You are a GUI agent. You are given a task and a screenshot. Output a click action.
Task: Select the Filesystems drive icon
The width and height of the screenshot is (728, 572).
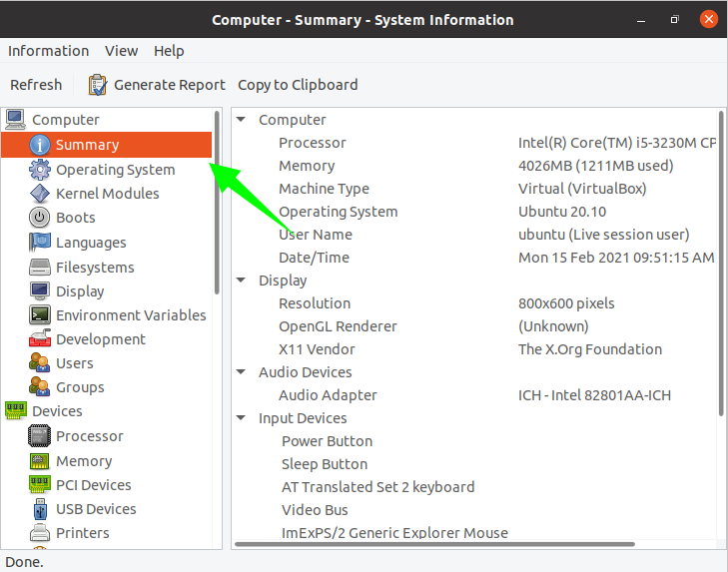[x=40, y=268]
